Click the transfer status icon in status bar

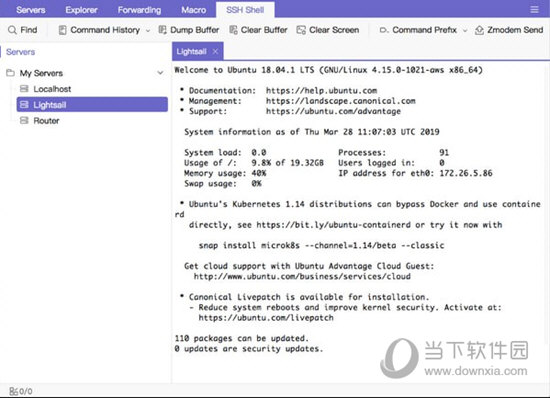coord(13,391)
